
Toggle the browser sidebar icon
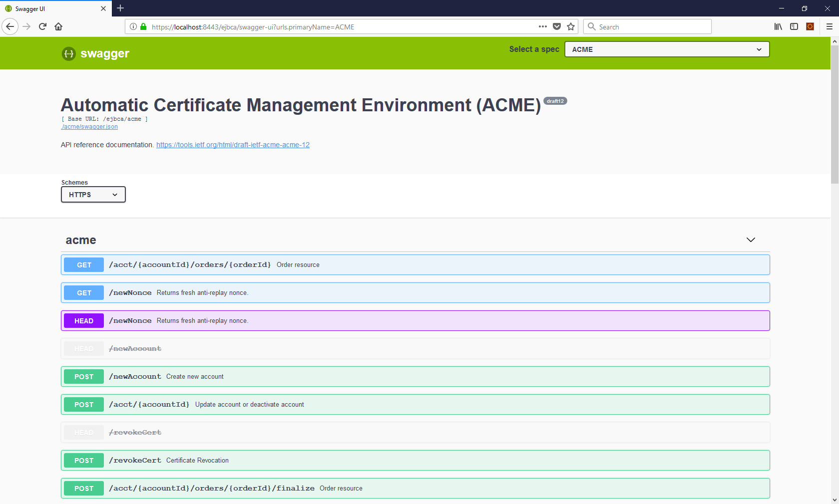click(794, 26)
